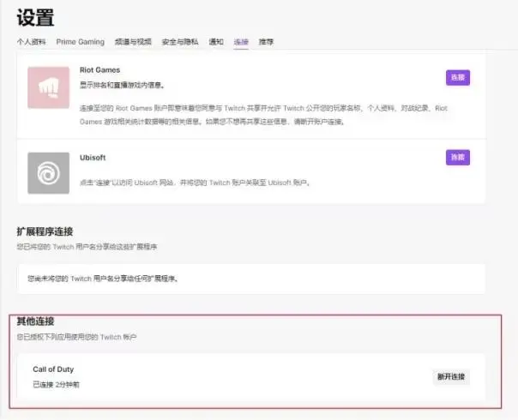Viewport: 518px width, 420px height.
Task: Switch to the Prime Gaming tab
Action: pyautogui.click(x=80, y=42)
